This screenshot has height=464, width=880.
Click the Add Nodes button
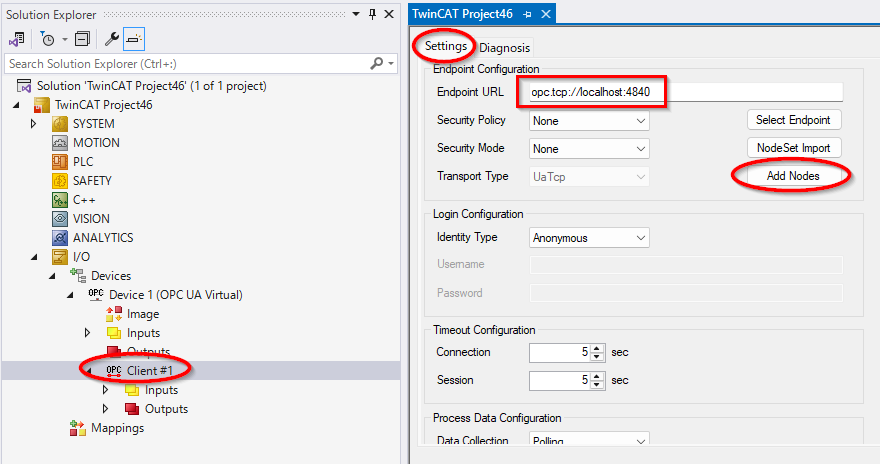click(x=793, y=176)
